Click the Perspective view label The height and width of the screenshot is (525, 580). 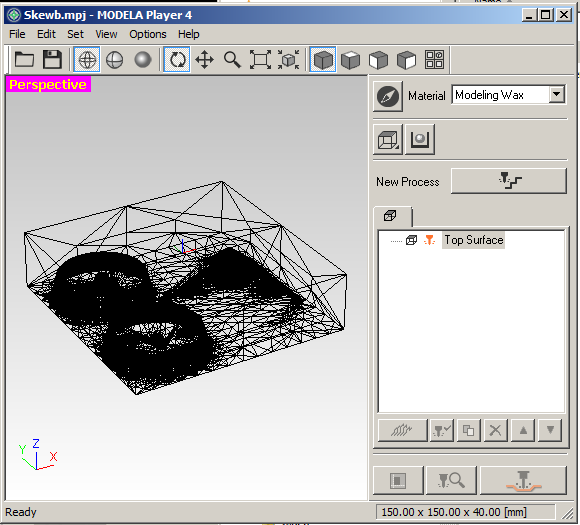[x=48, y=85]
